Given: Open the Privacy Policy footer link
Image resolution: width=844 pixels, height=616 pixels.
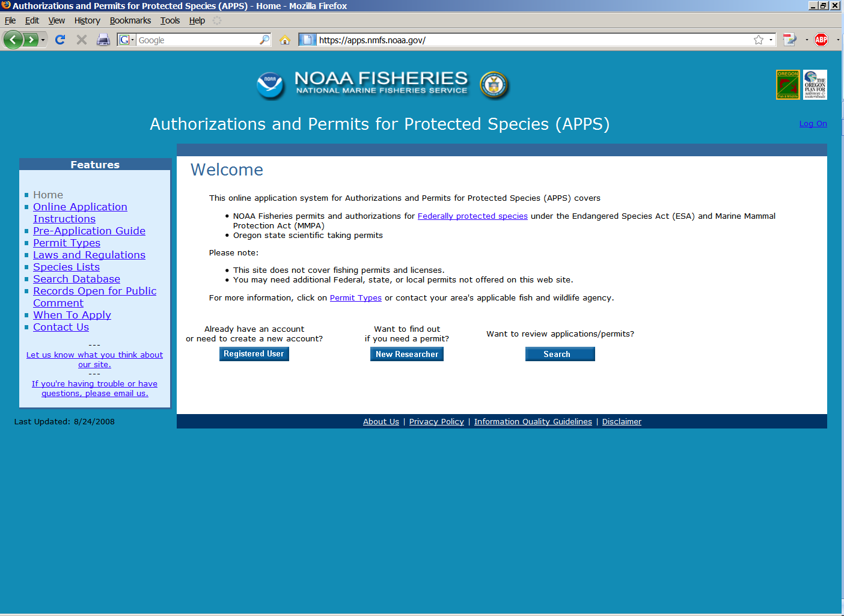Looking at the screenshot, I should [x=436, y=422].
